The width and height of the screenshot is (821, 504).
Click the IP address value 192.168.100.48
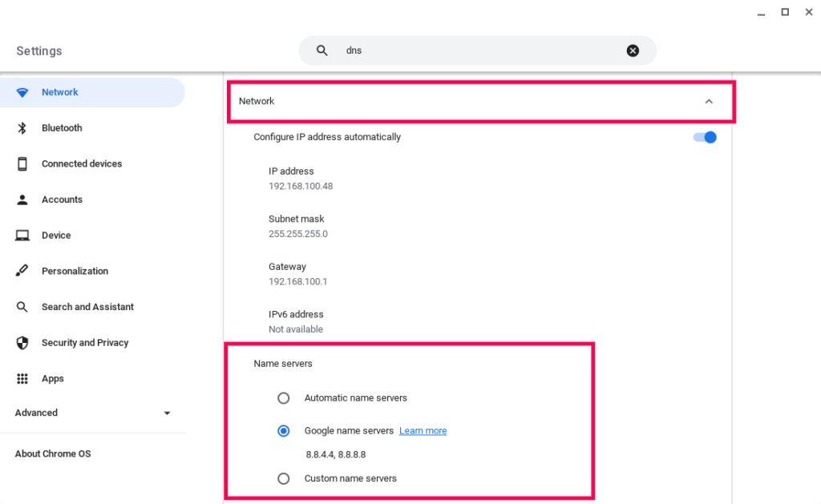coord(301,187)
